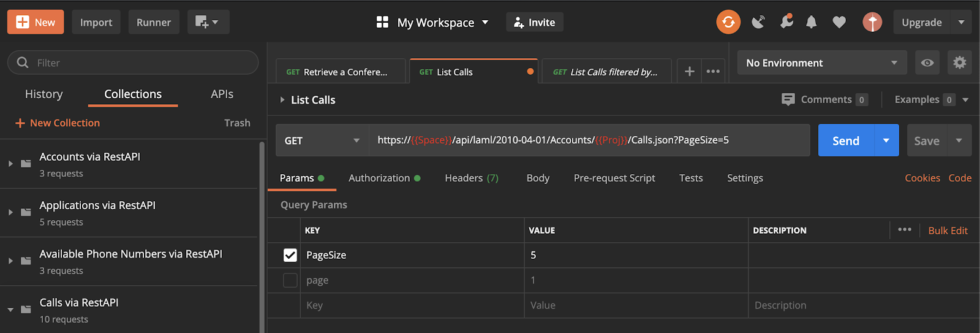Collapse Calls via RestAPI collection
The height and width of the screenshot is (333, 980).
coord(10,310)
